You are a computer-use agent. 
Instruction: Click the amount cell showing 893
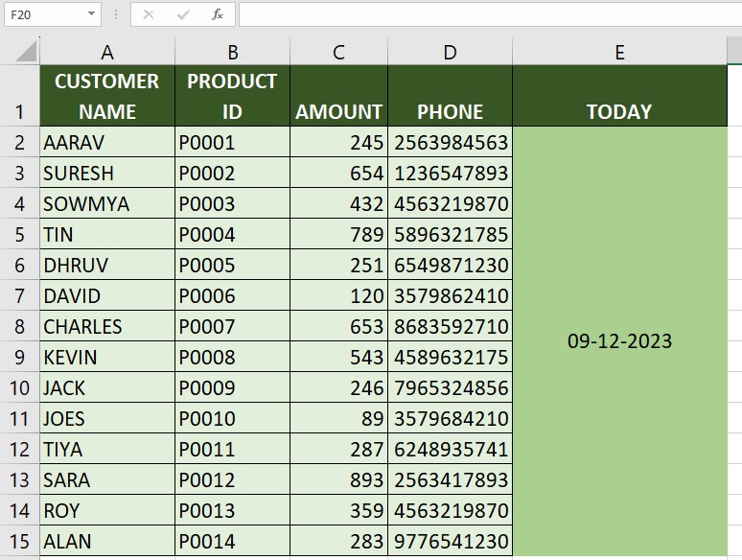click(338, 479)
